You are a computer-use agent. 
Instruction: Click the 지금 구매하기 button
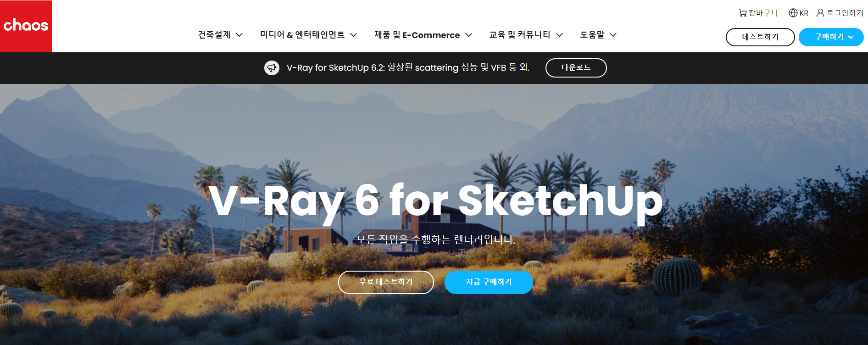489,282
